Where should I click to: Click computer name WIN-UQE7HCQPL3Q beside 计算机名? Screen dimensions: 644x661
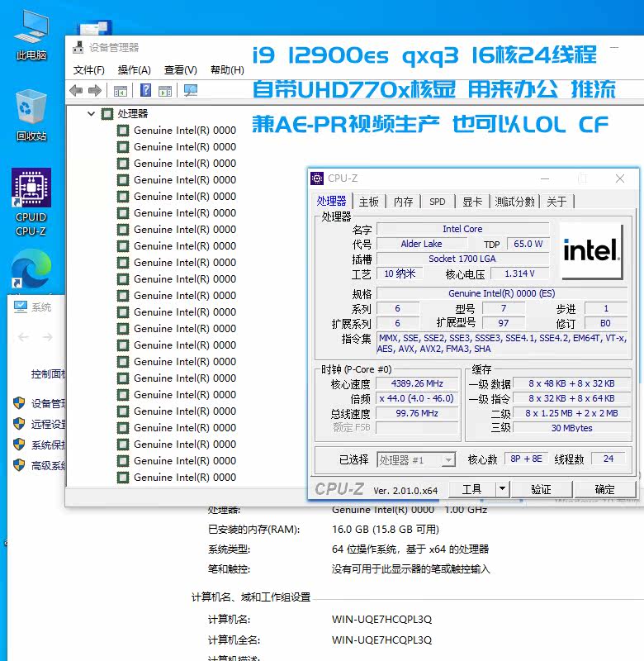(382, 619)
